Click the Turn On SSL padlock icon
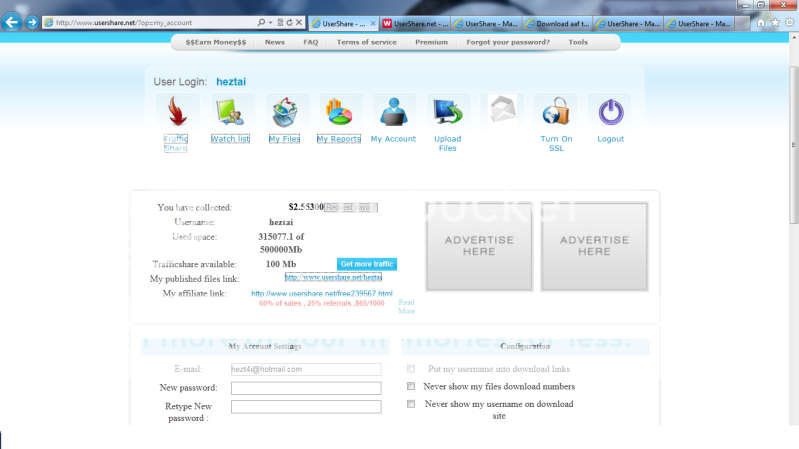 (x=556, y=111)
